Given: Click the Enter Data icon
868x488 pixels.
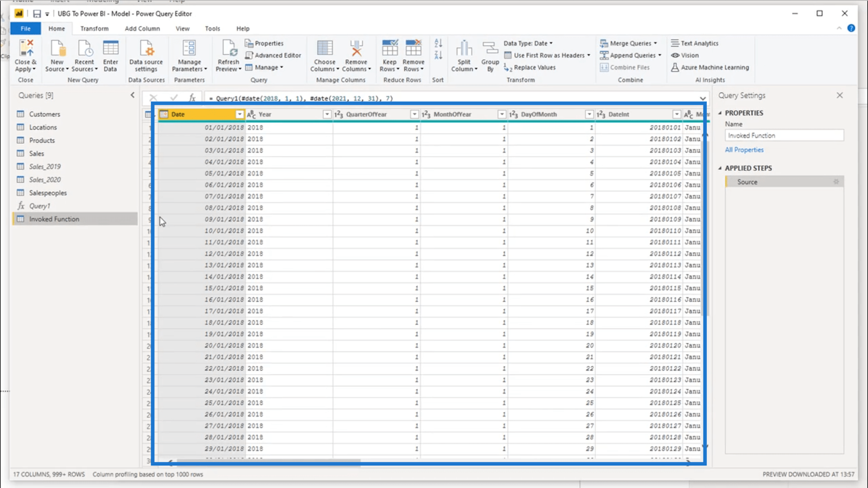Looking at the screenshot, I should pos(111,48).
